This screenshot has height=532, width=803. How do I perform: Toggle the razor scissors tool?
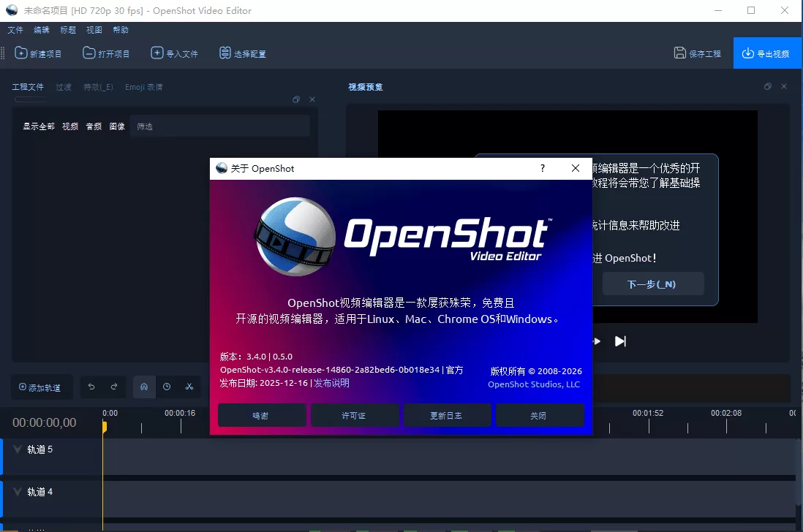[x=189, y=387]
